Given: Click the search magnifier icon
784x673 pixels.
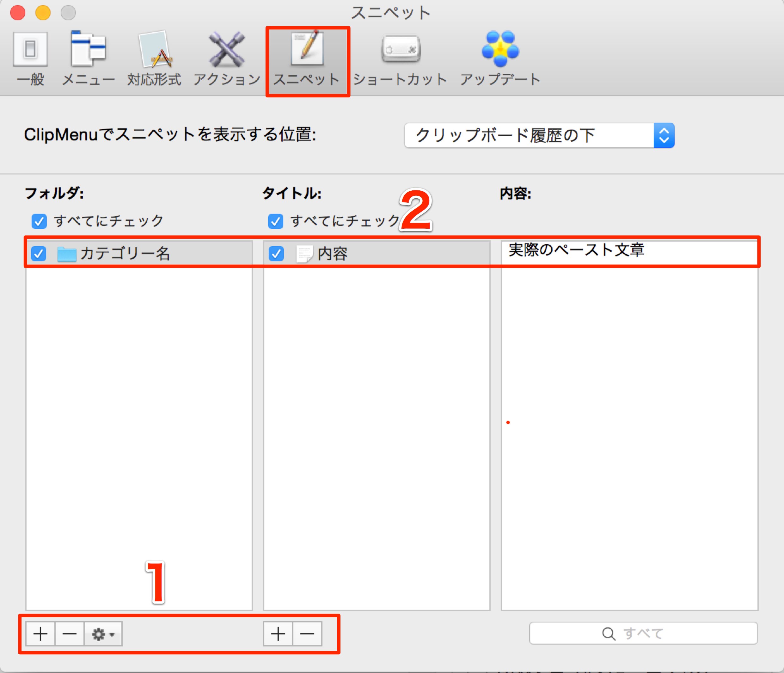Looking at the screenshot, I should click(609, 634).
